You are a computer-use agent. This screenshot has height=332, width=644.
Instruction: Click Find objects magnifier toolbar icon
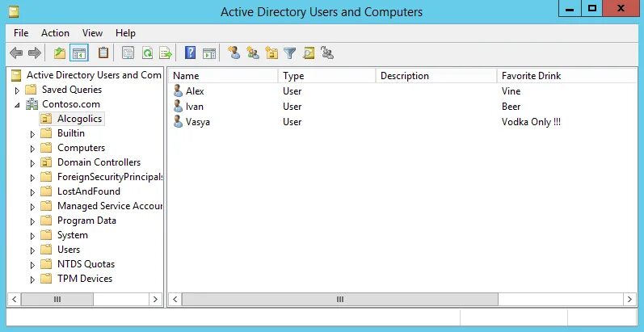tap(309, 53)
